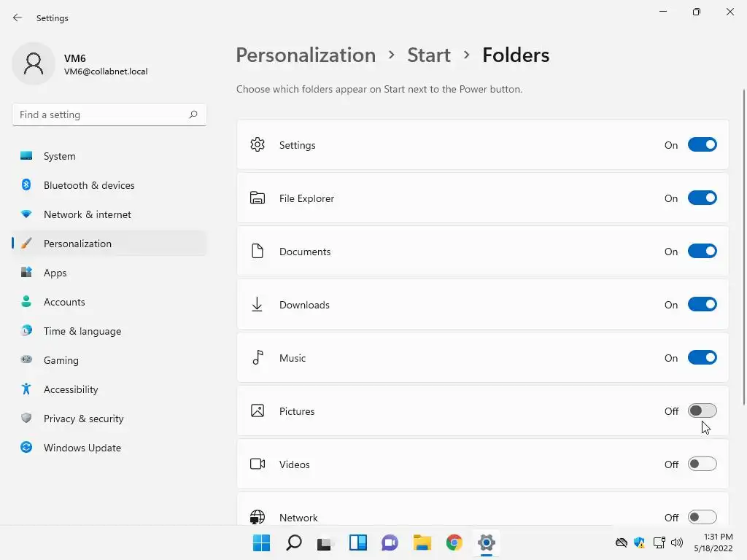Select Time & language in sidebar
The image size is (747, 560).
click(x=82, y=331)
